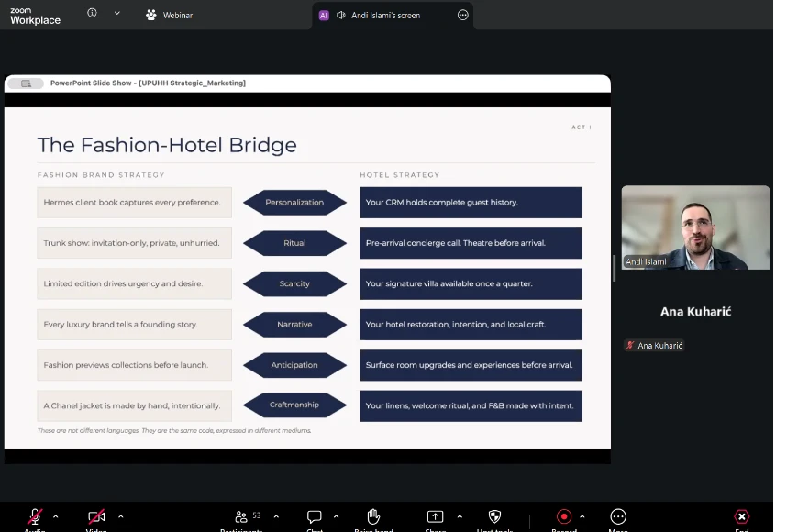Open the Chat panel
The height and width of the screenshot is (532, 798).
click(314, 517)
